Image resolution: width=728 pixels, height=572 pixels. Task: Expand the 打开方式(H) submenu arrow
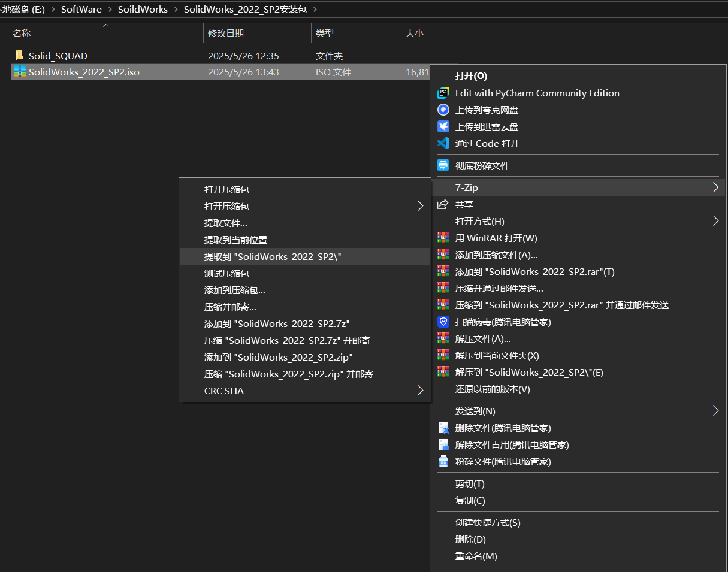tap(715, 221)
